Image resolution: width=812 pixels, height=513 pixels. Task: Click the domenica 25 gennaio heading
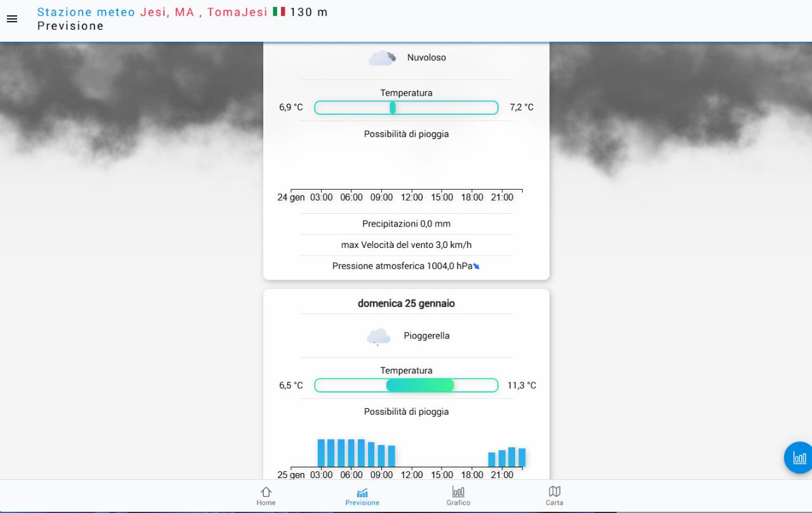click(x=406, y=304)
